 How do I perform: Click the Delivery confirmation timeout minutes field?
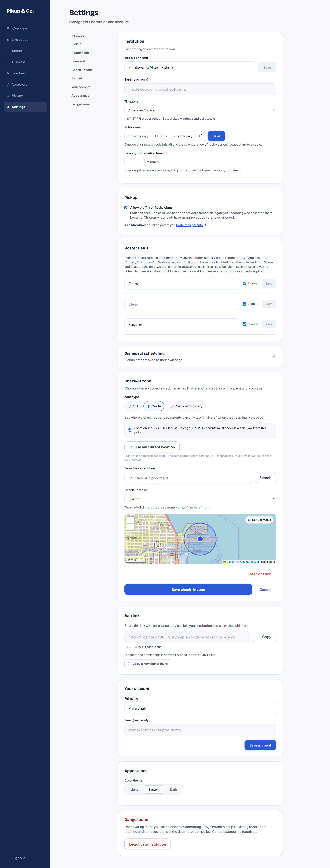pyautogui.click(x=134, y=162)
